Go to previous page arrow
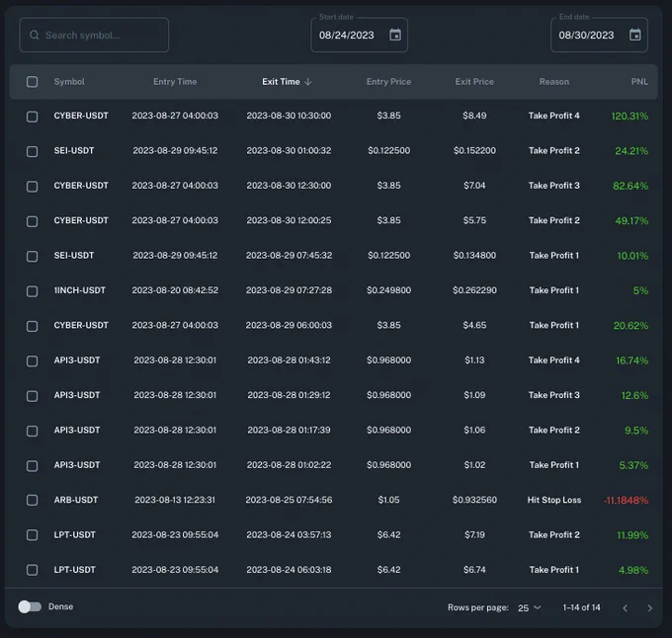The width and height of the screenshot is (672, 638). (x=625, y=608)
